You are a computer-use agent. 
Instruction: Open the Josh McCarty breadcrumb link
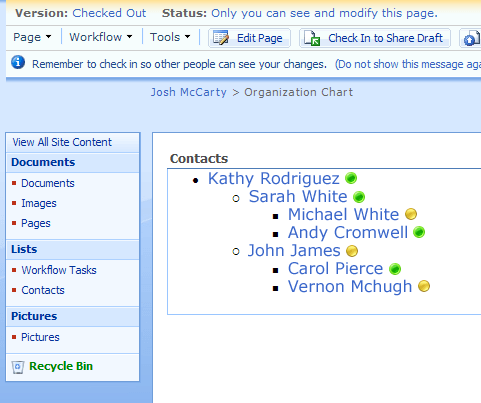click(x=188, y=92)
